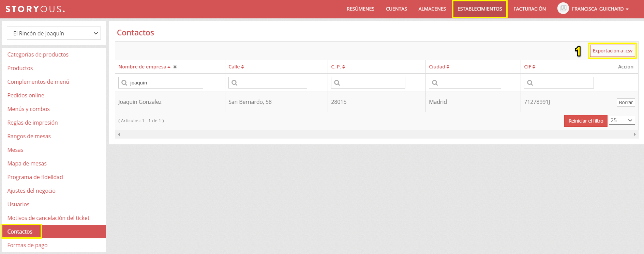Click Borrar for Joaquin Gonzalez
The width and height of the screenshot is (644, 254).
[626, 102]
